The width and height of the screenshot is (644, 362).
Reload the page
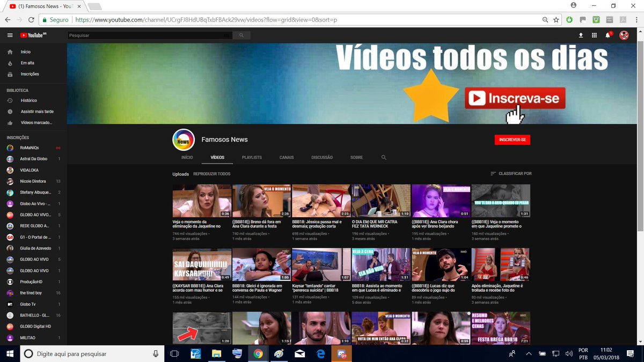point(32,20)
